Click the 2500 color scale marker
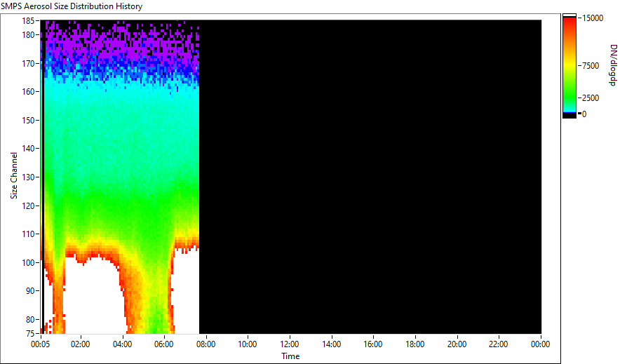The width and height of the screenshot is (620, 364). point(591,98)
